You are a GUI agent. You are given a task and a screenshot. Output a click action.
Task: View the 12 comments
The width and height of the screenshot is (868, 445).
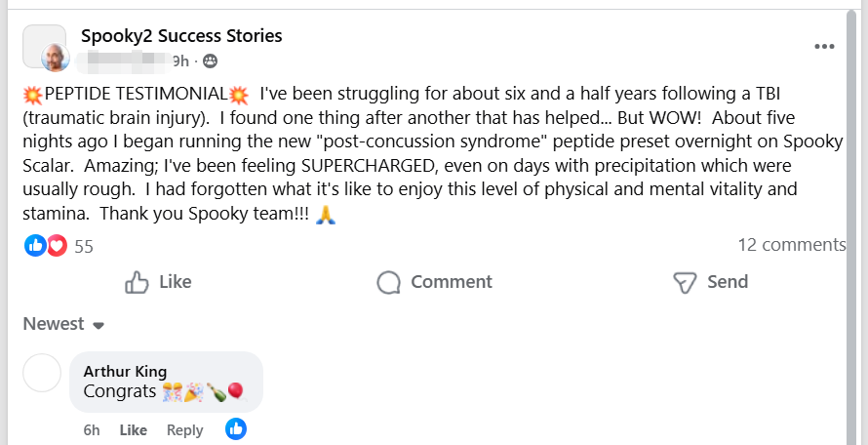pyautogui.click(x=791, y=245)
